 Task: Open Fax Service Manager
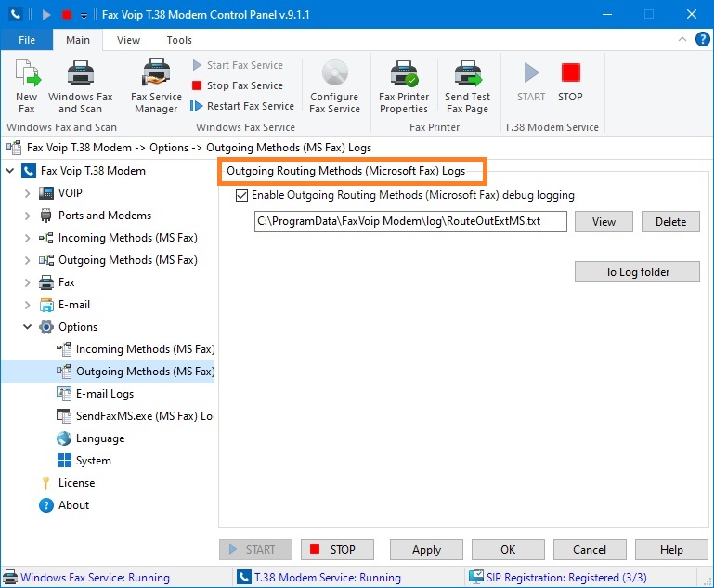pyautogui.click(x=156, y=86)
